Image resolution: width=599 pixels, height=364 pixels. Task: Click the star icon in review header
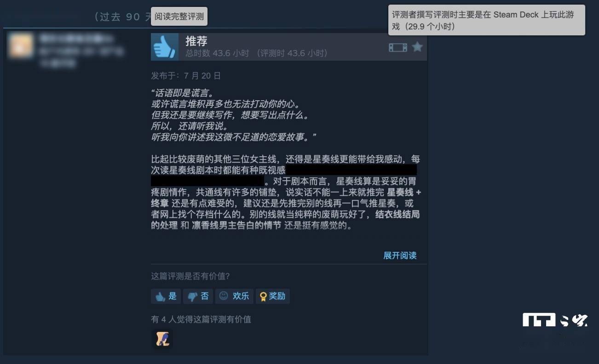click(x=417, y=47)
